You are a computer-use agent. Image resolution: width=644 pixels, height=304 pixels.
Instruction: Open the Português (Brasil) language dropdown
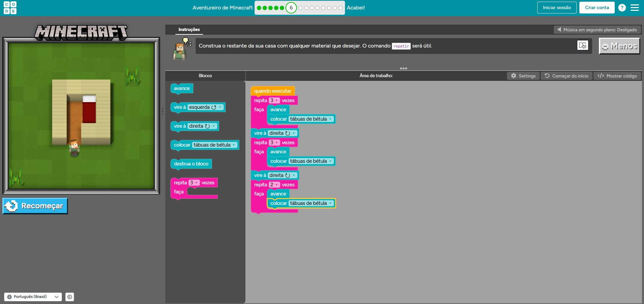pos(33,297)
